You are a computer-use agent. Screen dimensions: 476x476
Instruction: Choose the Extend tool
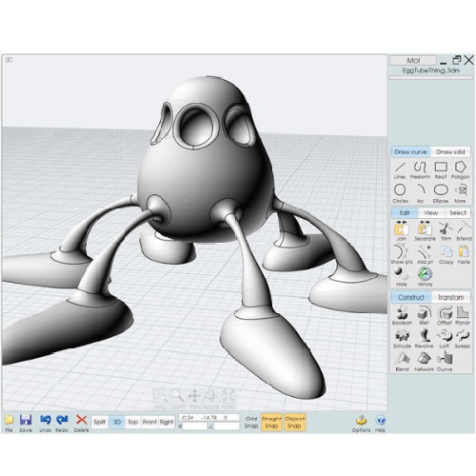(464, 231)
